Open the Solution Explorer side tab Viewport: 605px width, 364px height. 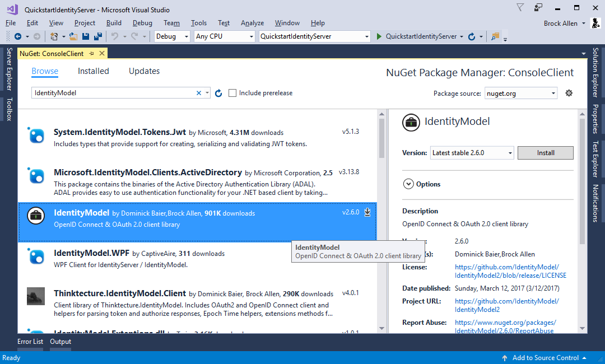pyautogui.click(x=595, y=72)
